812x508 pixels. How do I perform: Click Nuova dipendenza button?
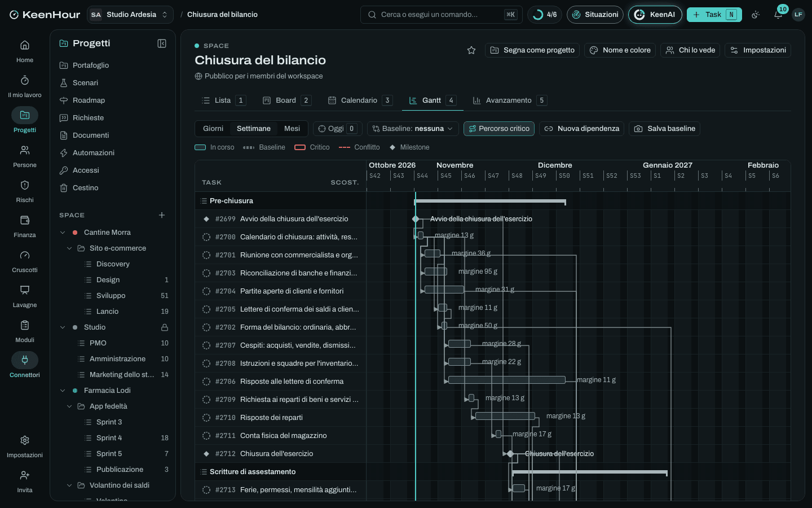point(581,129)
